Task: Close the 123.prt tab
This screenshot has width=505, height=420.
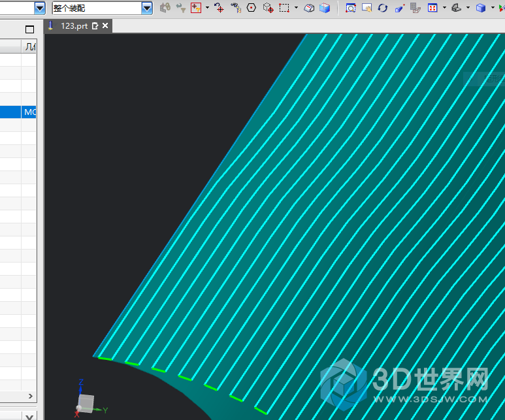Action: point(105,25)
